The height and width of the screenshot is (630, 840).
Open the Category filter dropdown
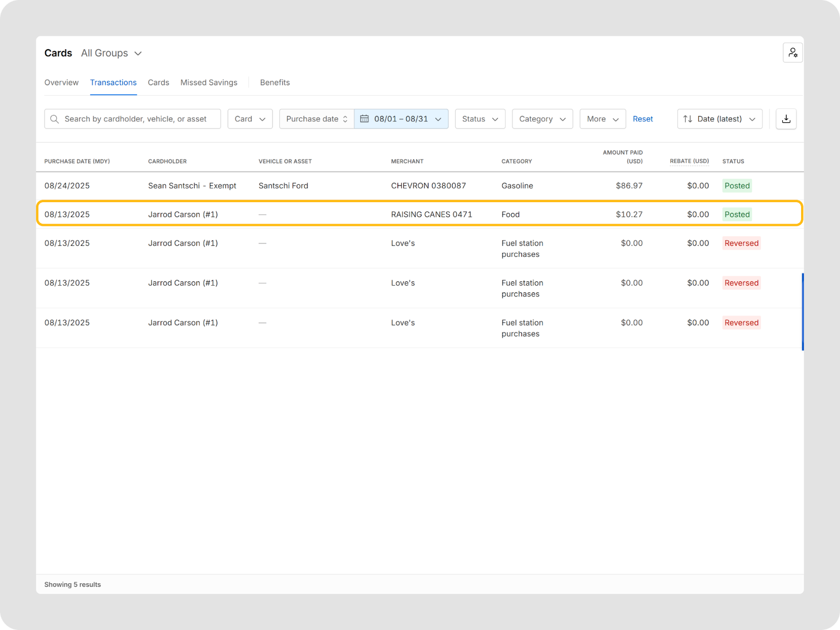(x=542, y=119)
